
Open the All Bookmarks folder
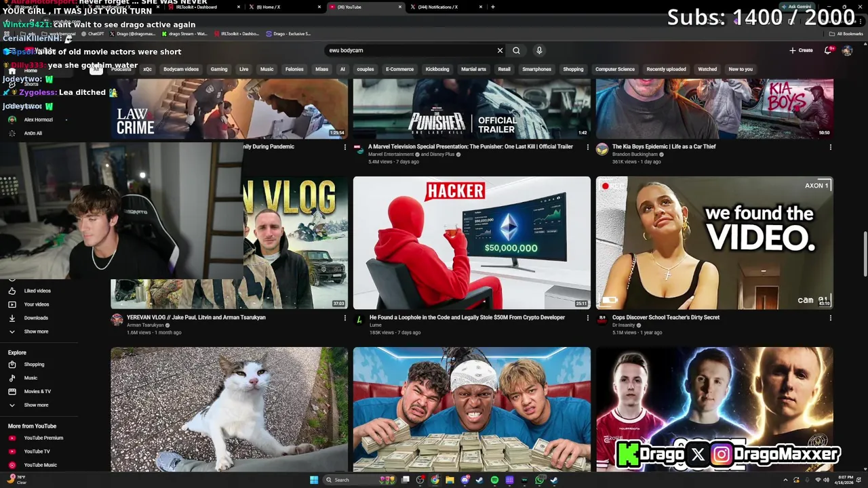[x=846, y=34]
